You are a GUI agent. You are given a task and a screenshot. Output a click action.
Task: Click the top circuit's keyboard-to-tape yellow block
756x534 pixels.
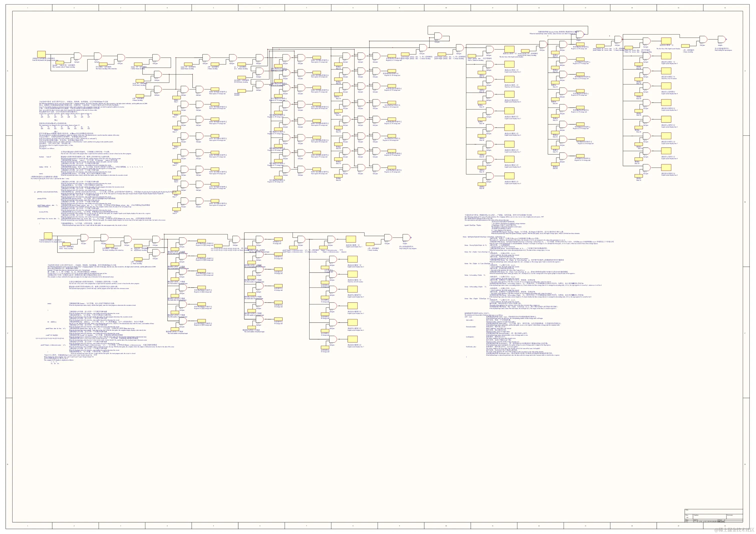tap(41, 54)
